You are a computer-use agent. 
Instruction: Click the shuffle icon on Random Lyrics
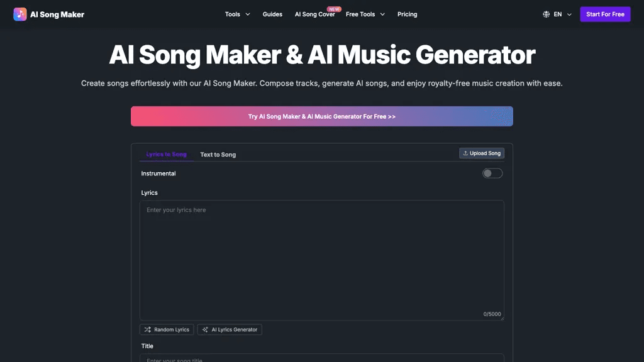coord(147,329)
